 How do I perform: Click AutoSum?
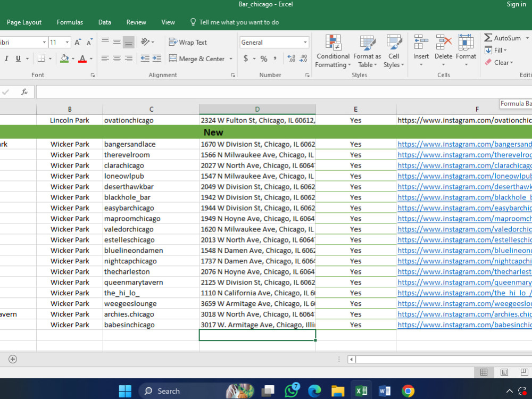click(503, 38)
